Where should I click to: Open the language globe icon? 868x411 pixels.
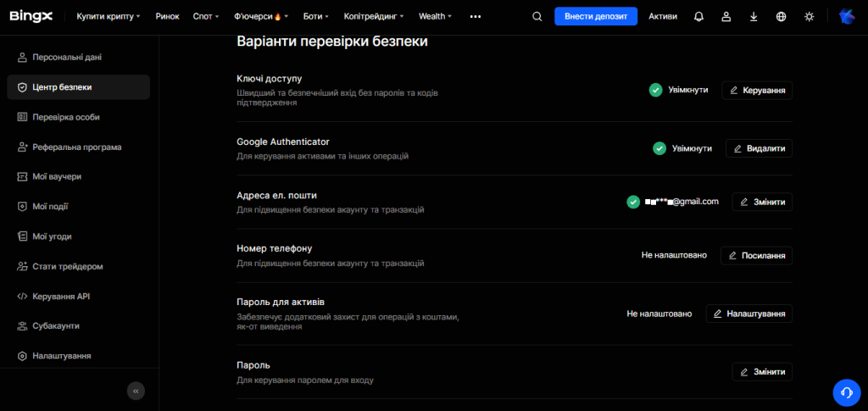(781, 17)
